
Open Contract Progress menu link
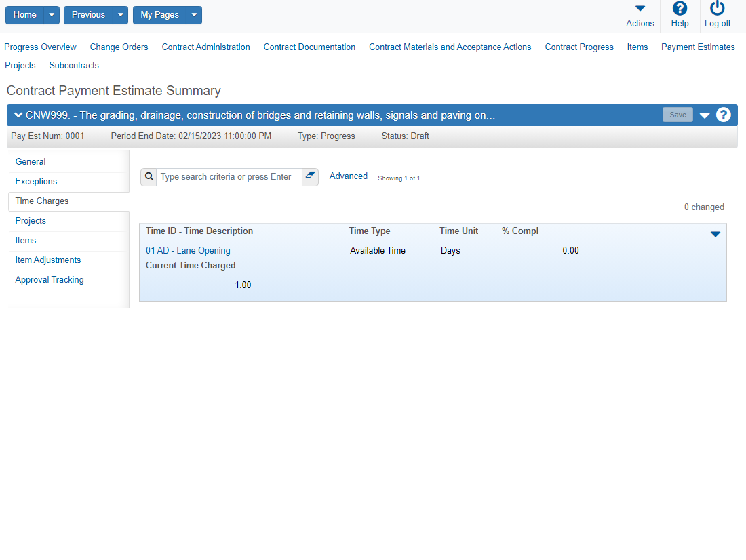click(579, 47)
